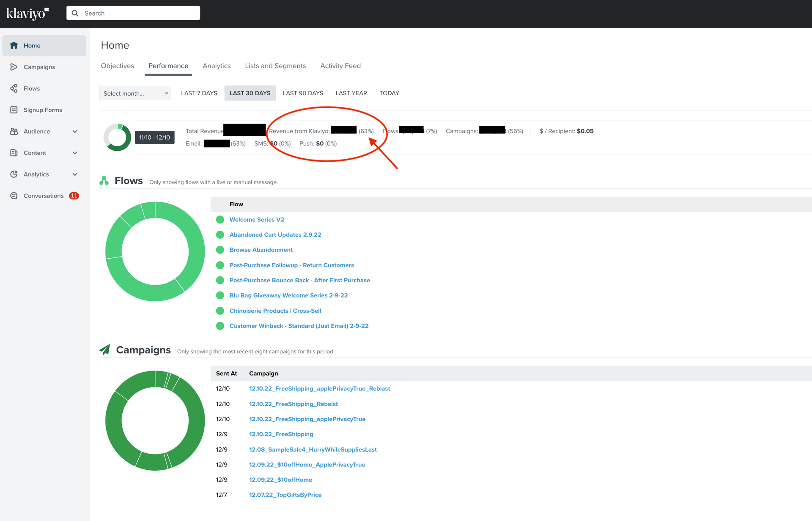This screenshot has height=521, width=812.
Task: Click the Sent At column header
Action: (x=226, y=373)
